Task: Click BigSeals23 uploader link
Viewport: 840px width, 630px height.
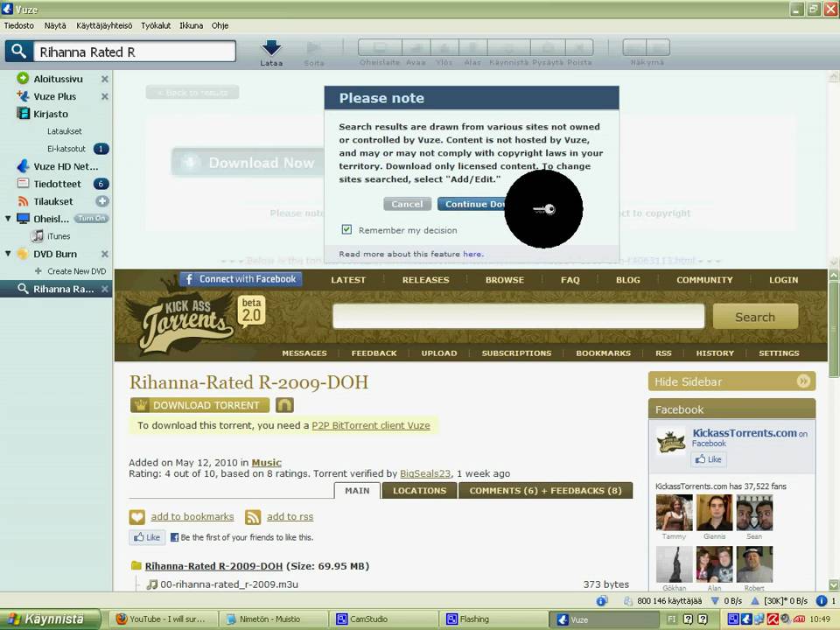Action: 425,473
